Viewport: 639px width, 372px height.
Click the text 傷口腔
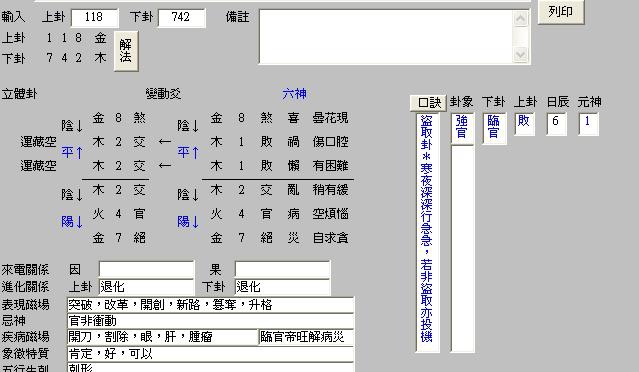(x=331, y=142)
